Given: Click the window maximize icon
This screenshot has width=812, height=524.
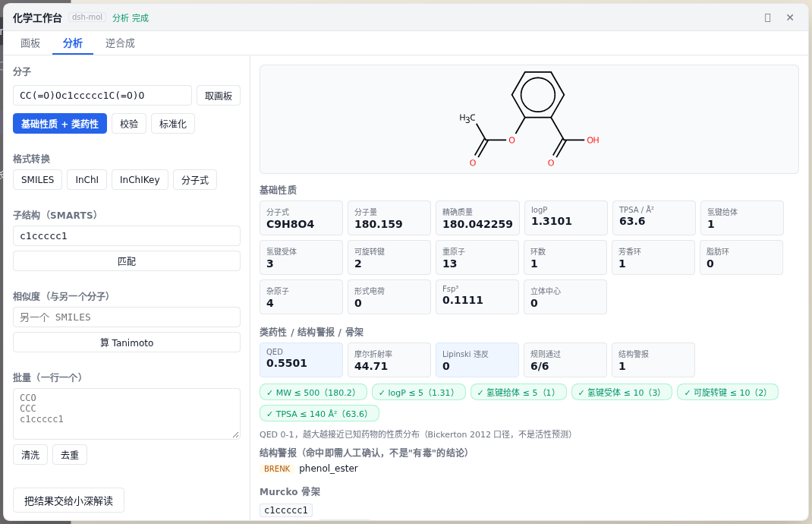Looking at the screenshot, I should (767, 17).
